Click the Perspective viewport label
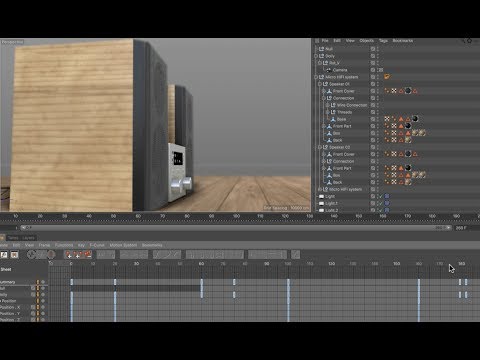Screen dimensions: 480x360 [x=12, y=42]
